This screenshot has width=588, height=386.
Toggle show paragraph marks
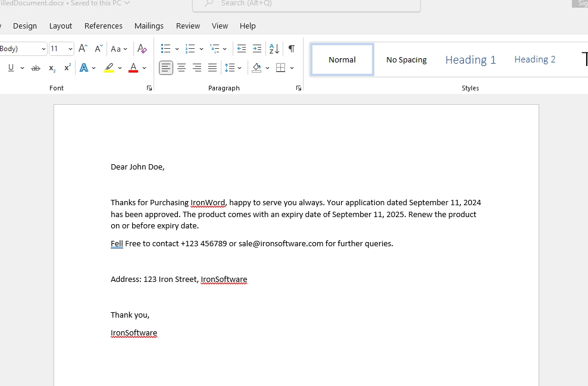point(291,49)
